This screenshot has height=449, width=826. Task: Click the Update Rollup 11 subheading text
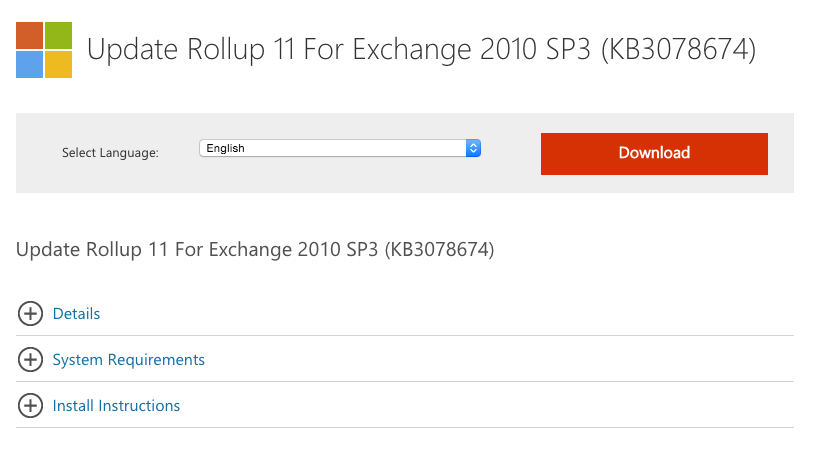(255, 250)
